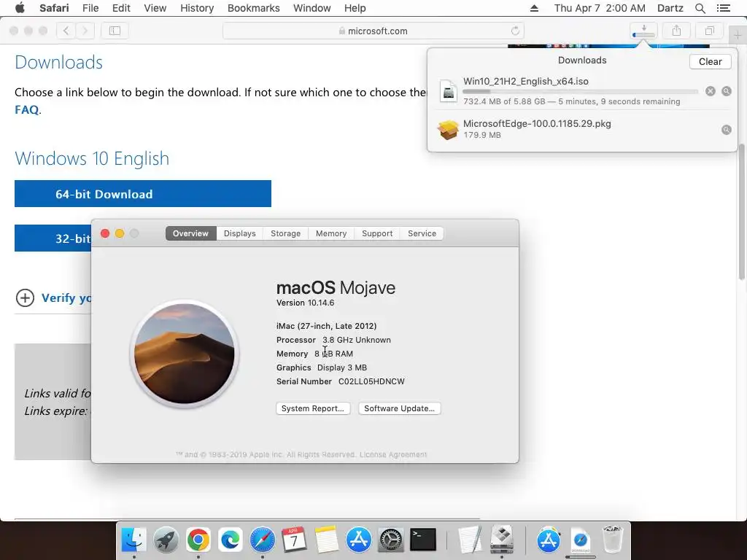747x560 pixels.
Task: Open the Trash in the Dock
Action: (613, 540)
